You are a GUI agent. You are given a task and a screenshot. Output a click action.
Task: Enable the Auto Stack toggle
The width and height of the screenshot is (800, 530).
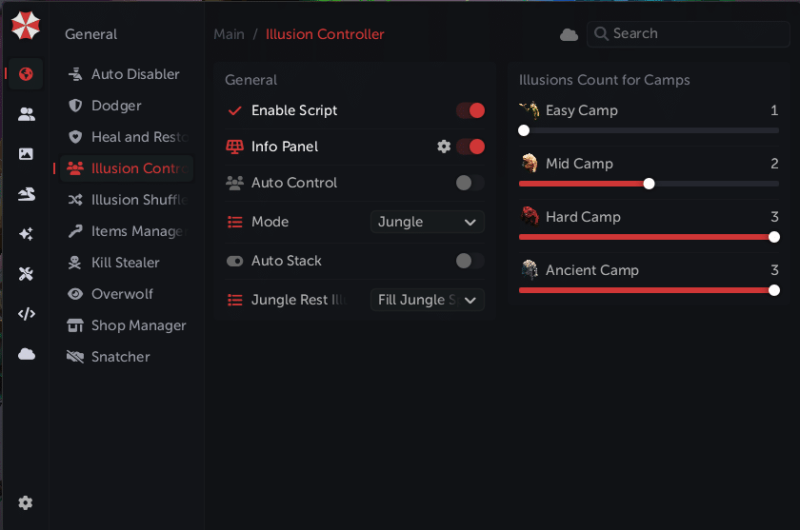[470, 261]
